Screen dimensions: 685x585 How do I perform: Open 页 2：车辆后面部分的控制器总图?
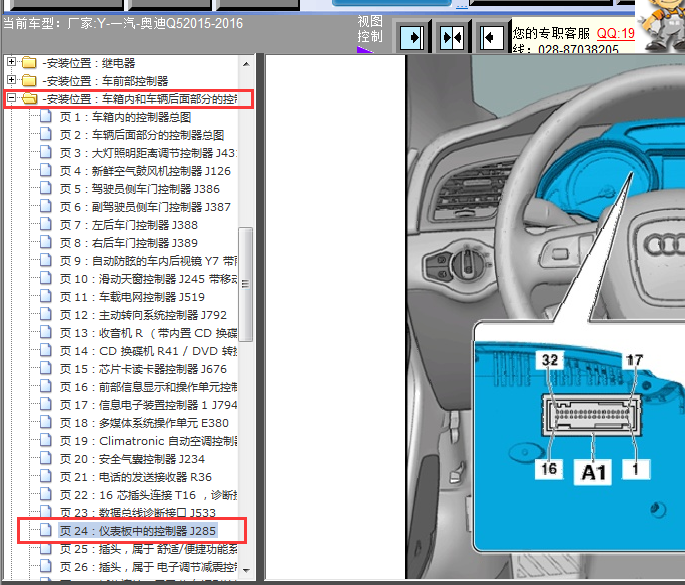point(142,135)
